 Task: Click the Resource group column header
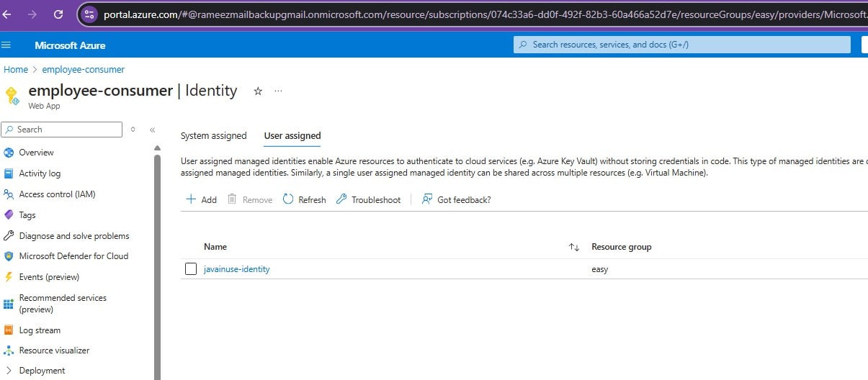point(621,247)
